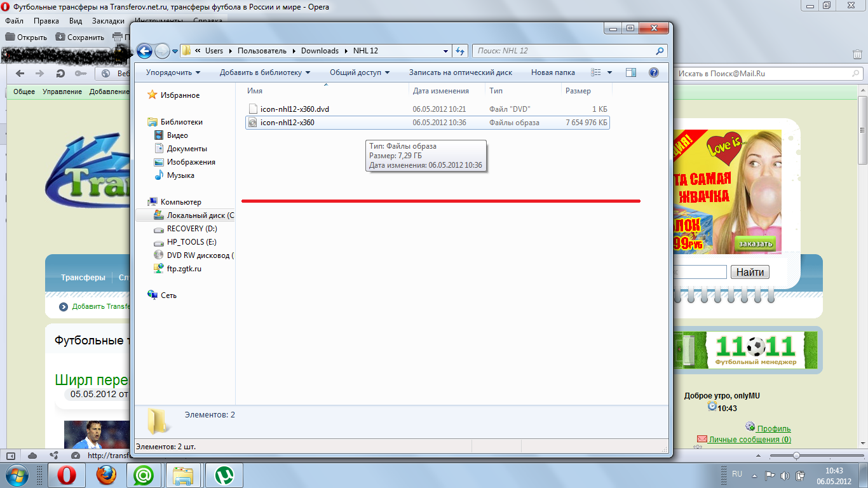Sort by Дата изменения column
868x488 pixels.
click(x=441, y=91)
